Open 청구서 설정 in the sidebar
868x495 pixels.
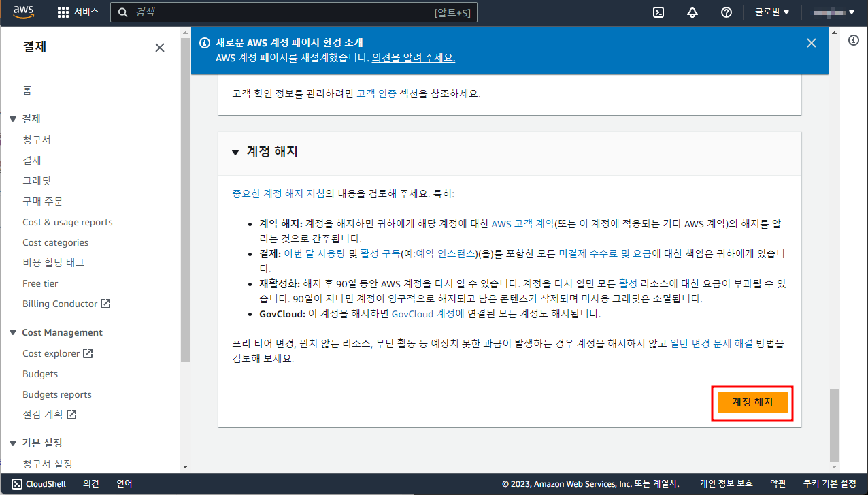coord(48,464)
